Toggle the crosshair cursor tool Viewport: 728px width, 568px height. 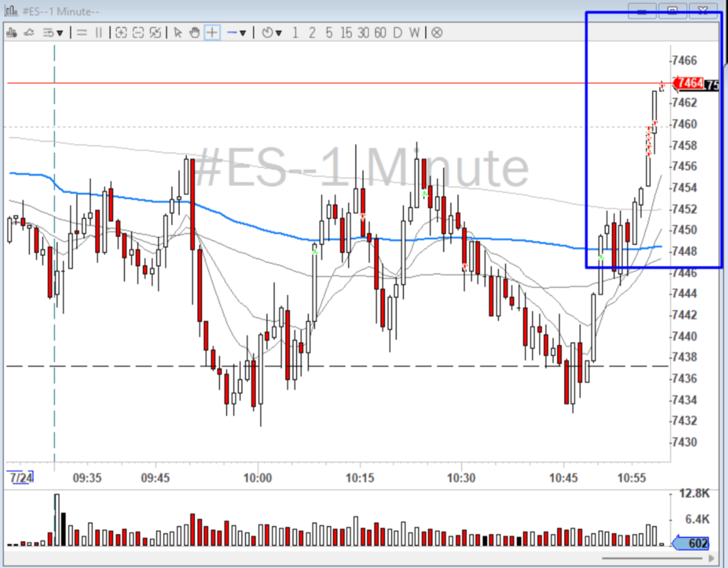[x=212, y=33]
